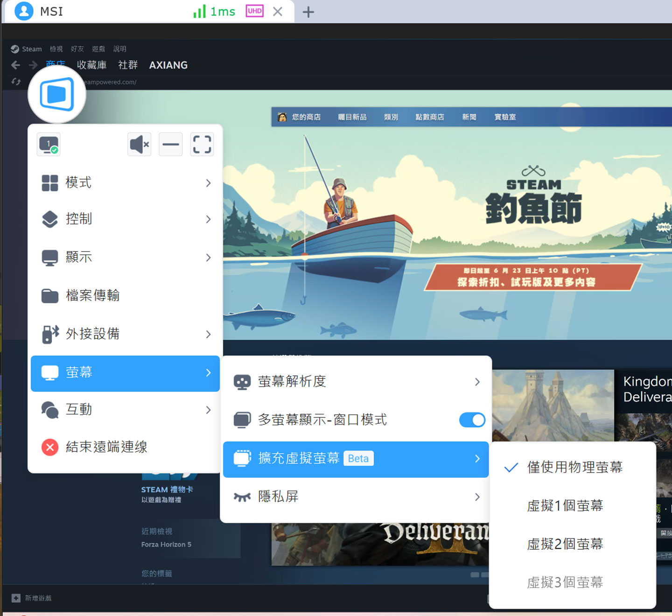Image resolution: width=672 pixels, height=616 pixels.
Task: Go to 收藏庫 in Steam
Action: tap(92, 65)
